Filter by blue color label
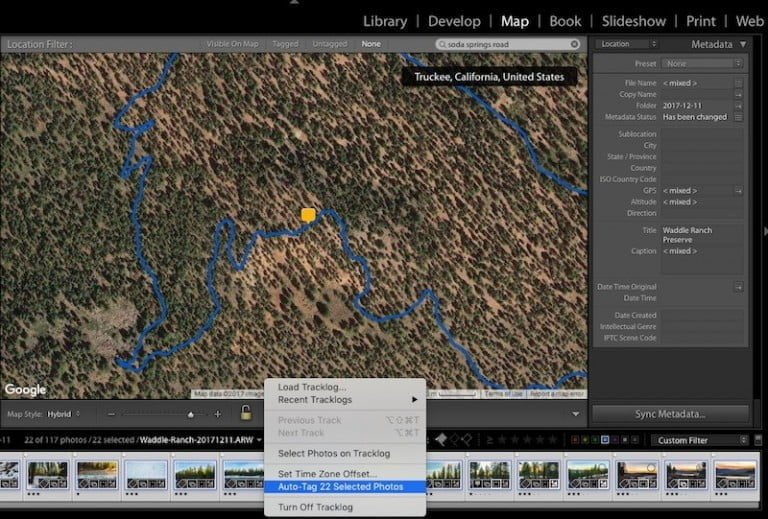 click(605, 440)
